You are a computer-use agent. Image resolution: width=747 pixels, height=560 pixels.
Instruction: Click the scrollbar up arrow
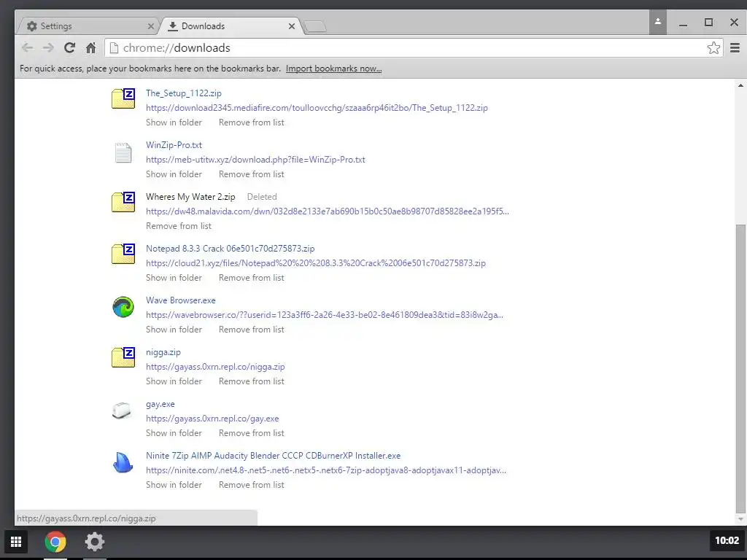[740, 86]
